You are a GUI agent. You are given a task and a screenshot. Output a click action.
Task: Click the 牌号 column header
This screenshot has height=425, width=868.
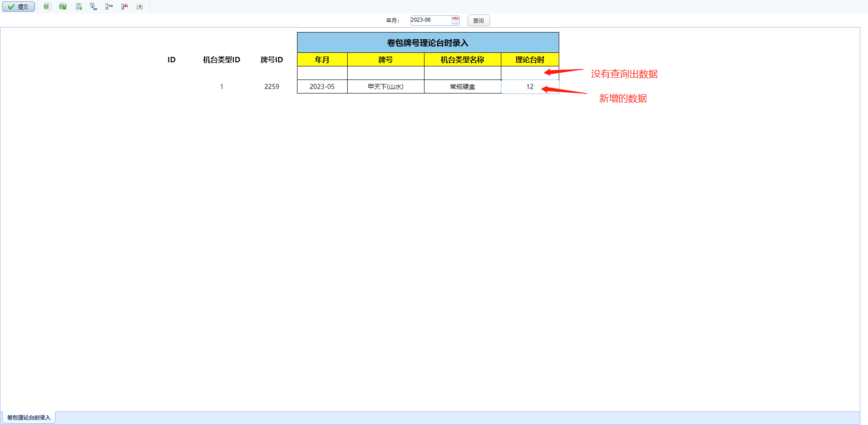[386, 60]
